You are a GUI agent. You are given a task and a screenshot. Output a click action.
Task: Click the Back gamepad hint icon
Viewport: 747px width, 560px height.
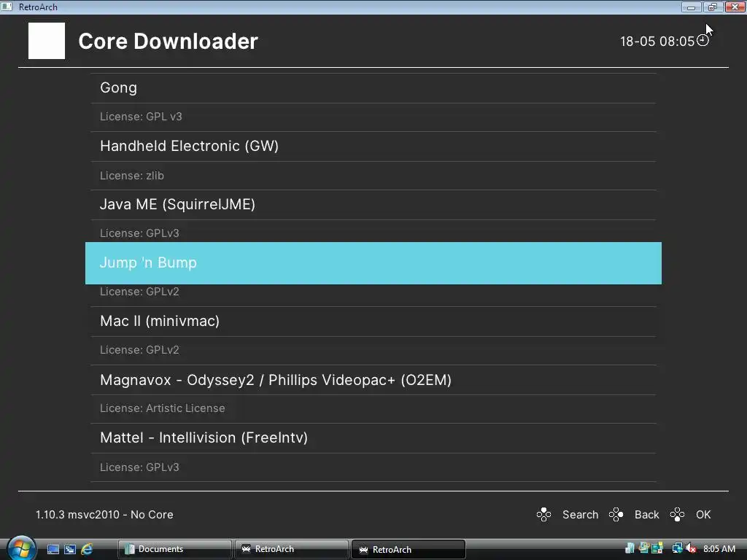point(616,515)
